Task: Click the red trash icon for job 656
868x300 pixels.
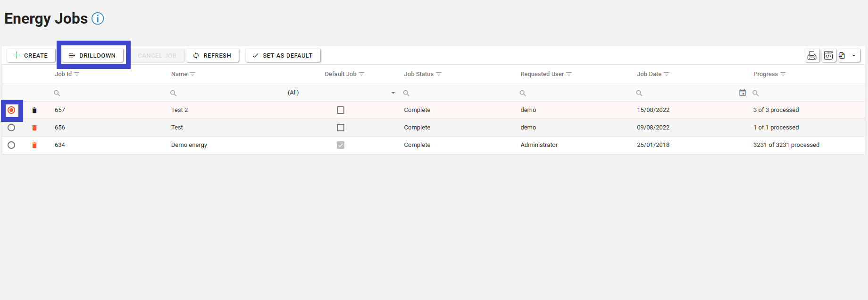Action: (34, 128)
